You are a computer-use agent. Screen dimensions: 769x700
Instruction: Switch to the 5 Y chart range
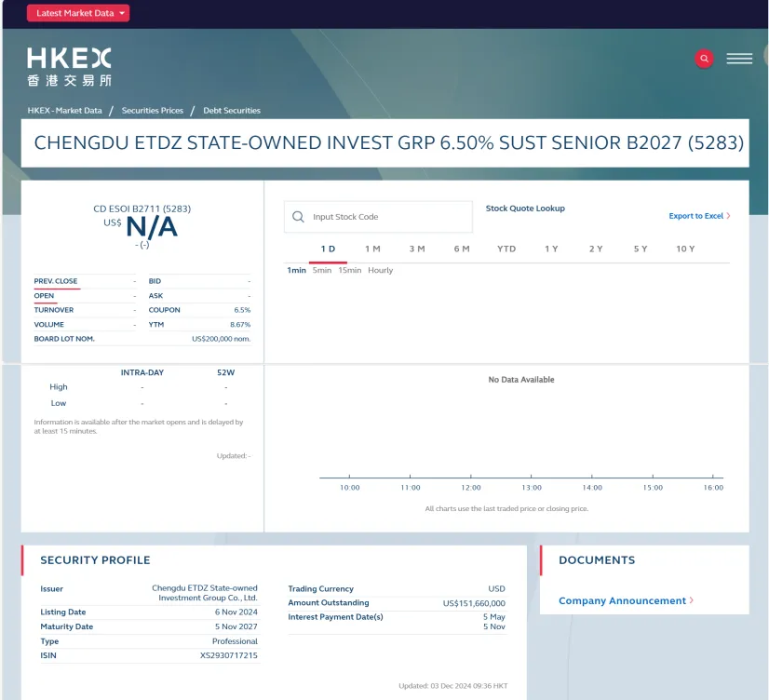[x=641, y=249]
